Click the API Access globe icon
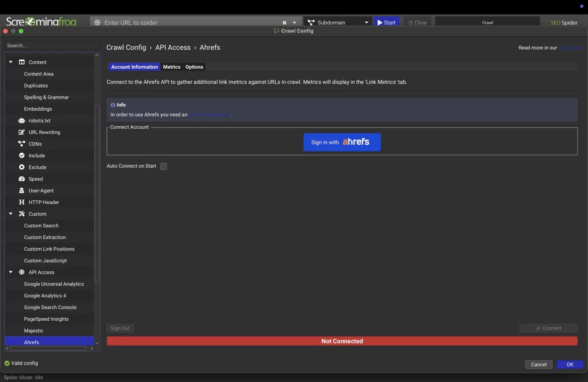The image size is (588, 382). pyautogui.click(x=22, y=272)
